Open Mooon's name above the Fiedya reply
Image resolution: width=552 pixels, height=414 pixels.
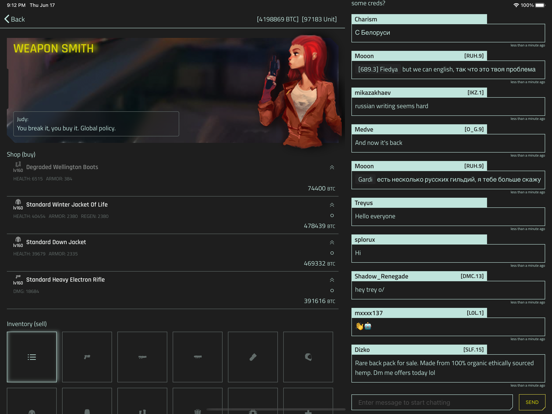coord(364,56)
